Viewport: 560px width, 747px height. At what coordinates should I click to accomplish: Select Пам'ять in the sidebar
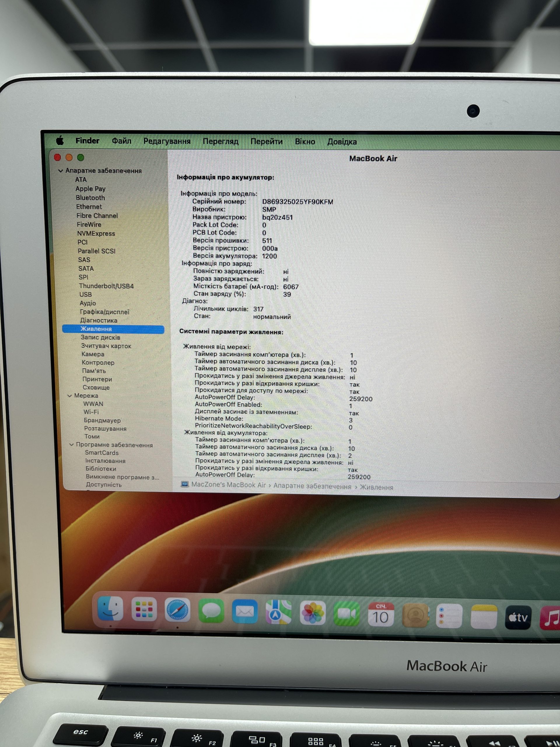click(94, 371)
